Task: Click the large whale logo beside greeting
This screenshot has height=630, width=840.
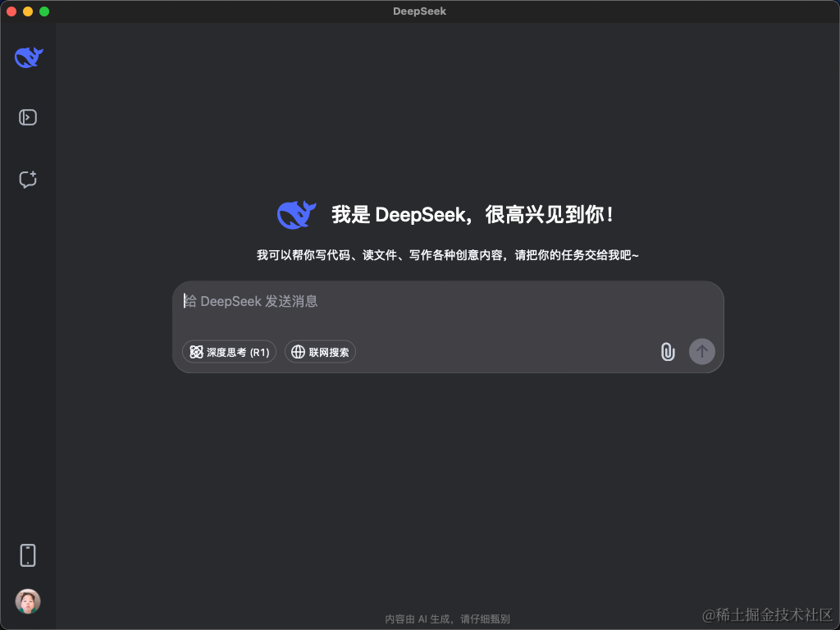Action: click(296, 215)
